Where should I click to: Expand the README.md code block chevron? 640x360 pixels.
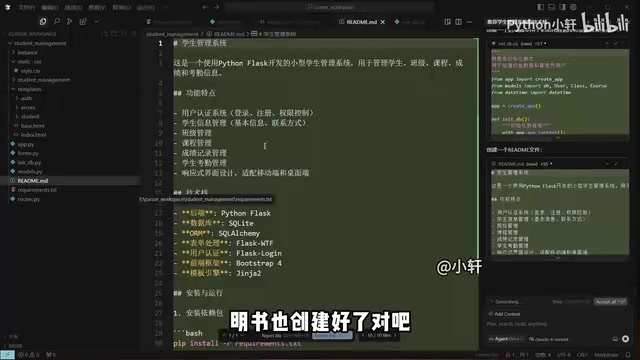click(558, 258)
